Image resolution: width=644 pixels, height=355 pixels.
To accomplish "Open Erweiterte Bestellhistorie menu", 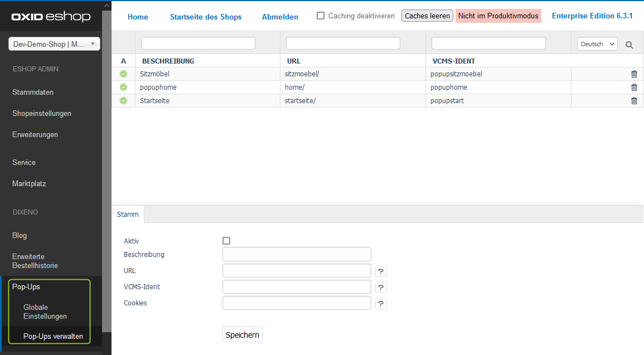I will point(35,261).
